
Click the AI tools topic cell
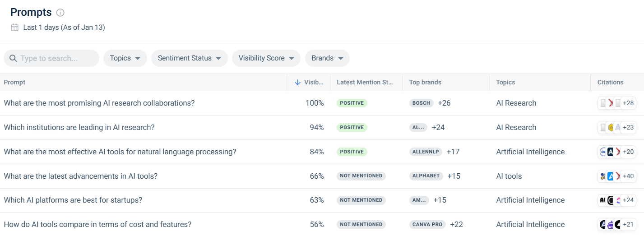click(x=509, y=176)
